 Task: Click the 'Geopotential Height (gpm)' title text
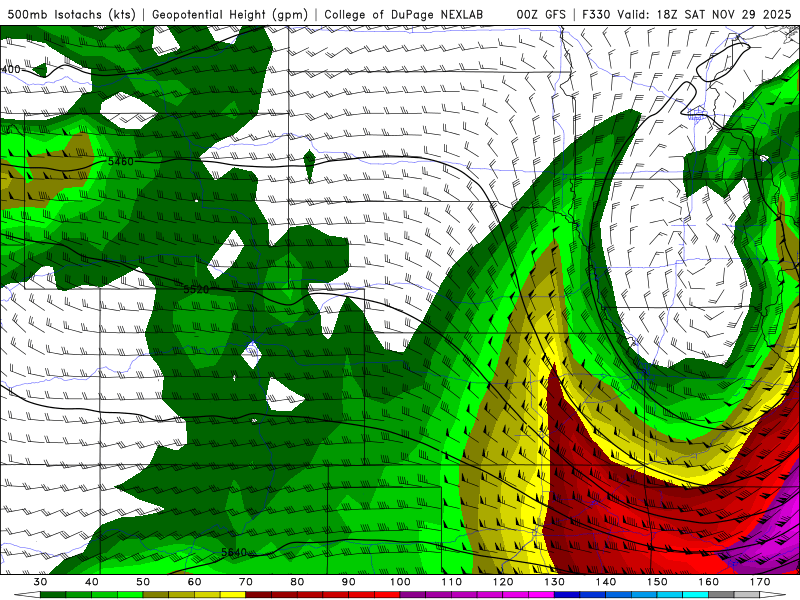230,14
